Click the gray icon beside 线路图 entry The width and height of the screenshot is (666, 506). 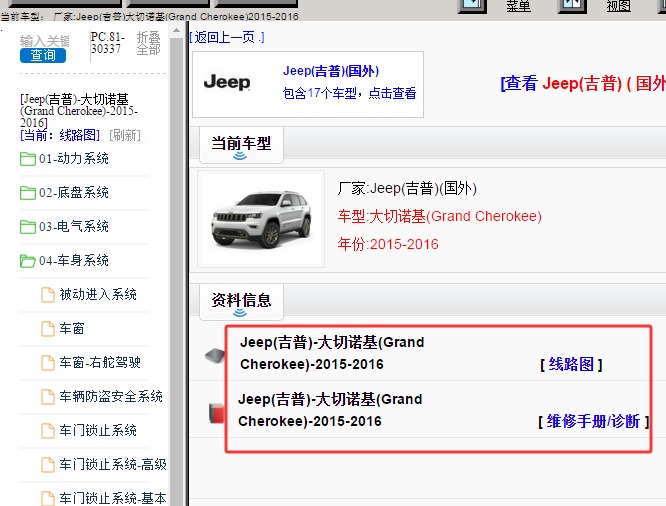click(x=215, y=356)
